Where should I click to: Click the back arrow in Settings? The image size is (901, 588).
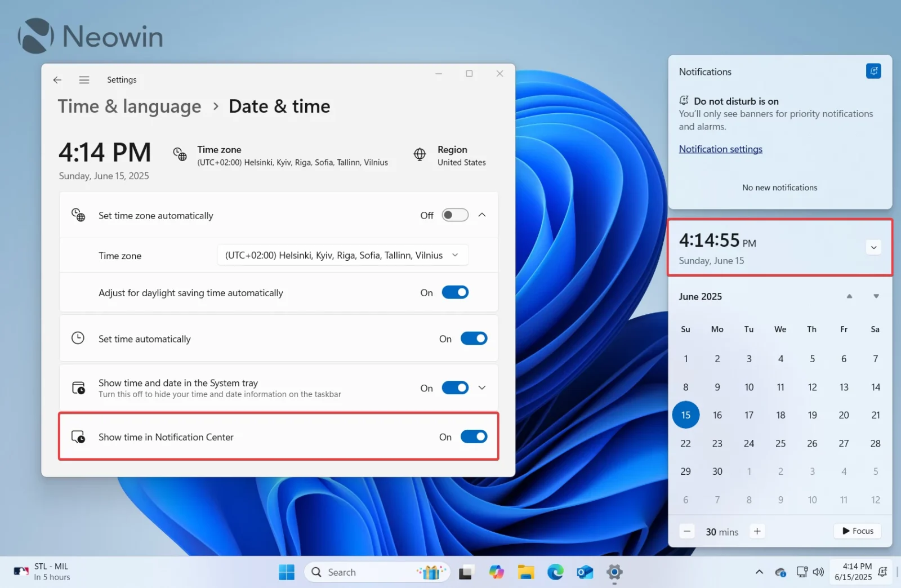(x=57, y=79)
